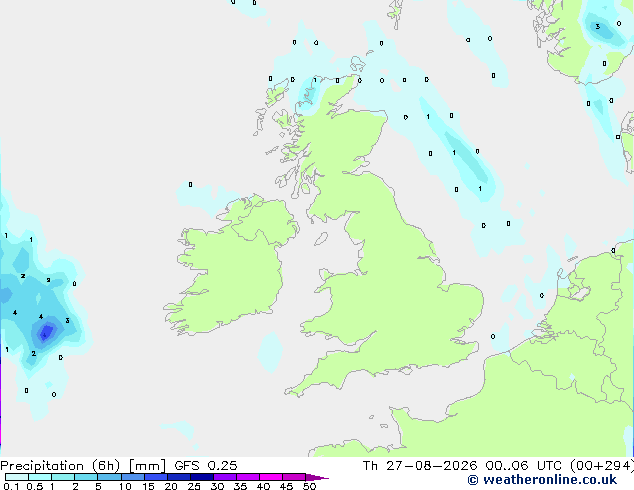Viewport: 634px width, 490px height.
Task: Click the '10' legend scale label
Action: pos(125,486)
